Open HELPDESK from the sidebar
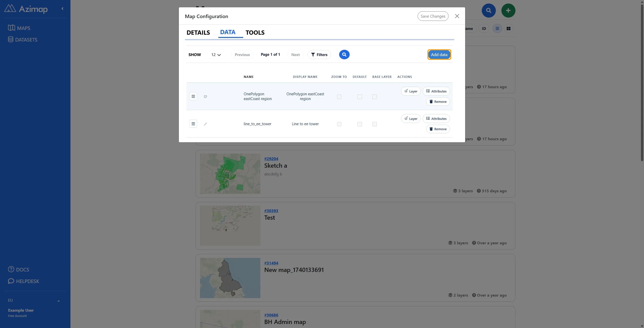The image size is (644, 328). (24, 281)
